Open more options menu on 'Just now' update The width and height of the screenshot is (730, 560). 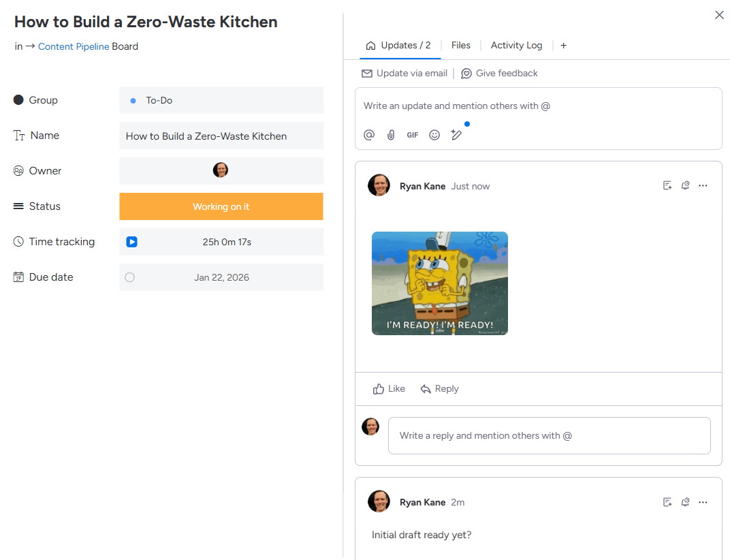pos(703,185)
